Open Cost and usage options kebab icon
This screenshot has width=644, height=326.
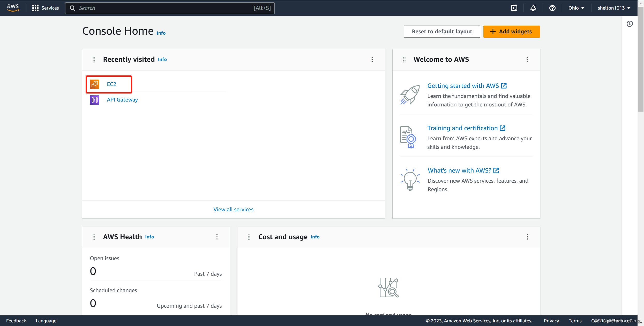pyautogui.click(x=527, y=237)
